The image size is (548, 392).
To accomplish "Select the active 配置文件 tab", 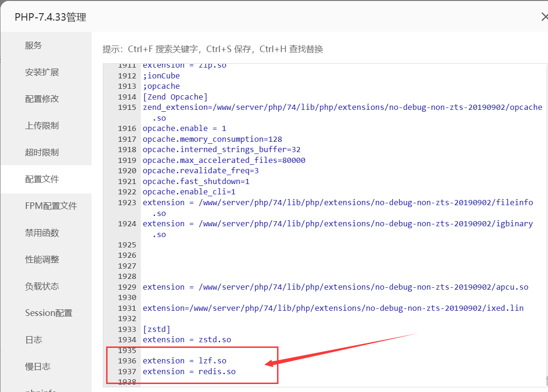I will point(42,179).
